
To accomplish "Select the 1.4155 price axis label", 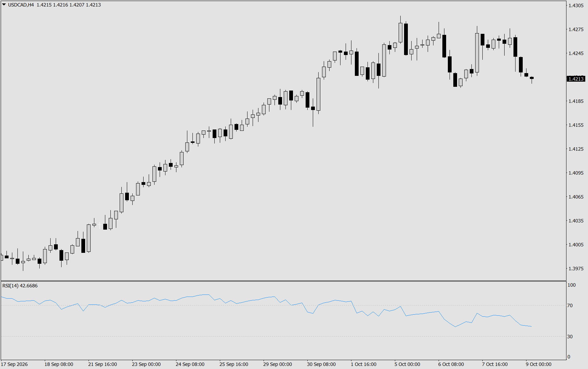I will tap(576, 125).
